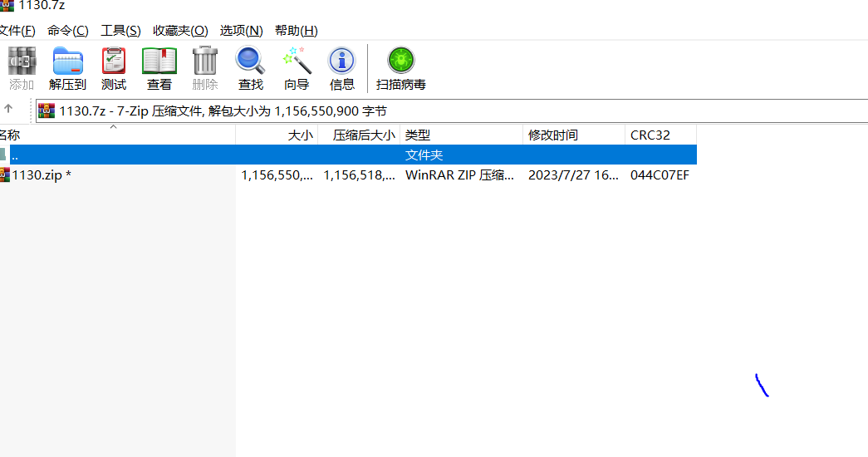Run the Test (测试) archive tool
This screenshot has width=868, height=457.
pyautogui.click(x=114, y=68)
